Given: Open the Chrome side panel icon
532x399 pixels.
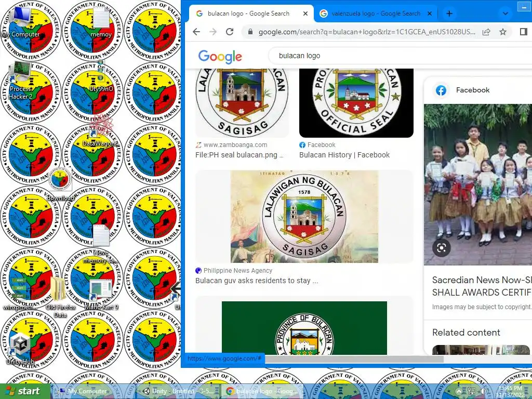Looking at the screenshot, I should (x=523, y=32).
